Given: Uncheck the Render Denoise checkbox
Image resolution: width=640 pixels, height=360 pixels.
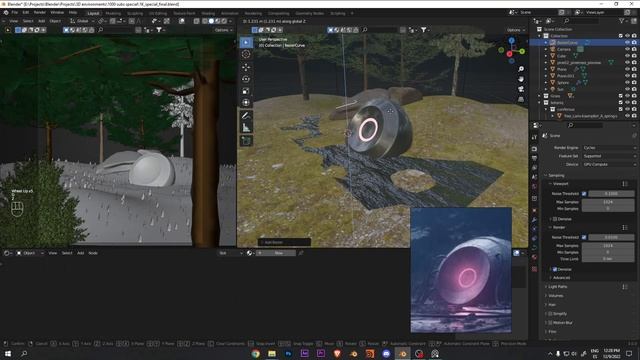Looking at the screenshot, I should (x=555, y=269).
